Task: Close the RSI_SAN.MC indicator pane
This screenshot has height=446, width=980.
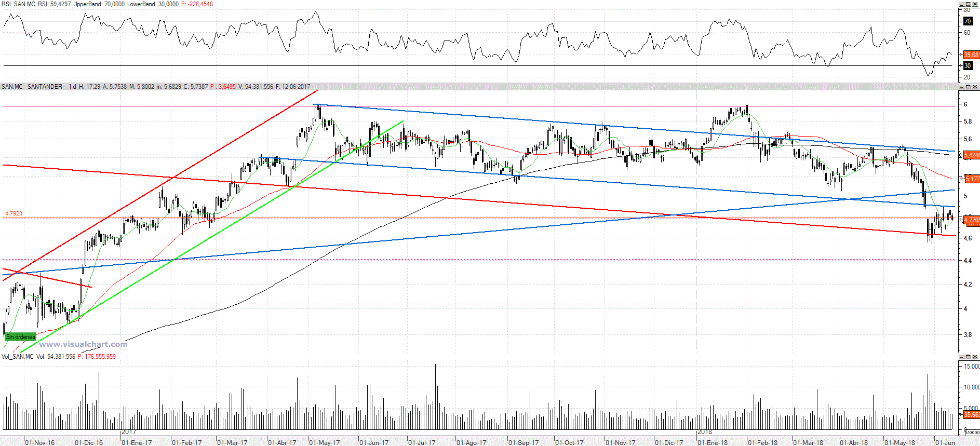Action: (974, 4)
